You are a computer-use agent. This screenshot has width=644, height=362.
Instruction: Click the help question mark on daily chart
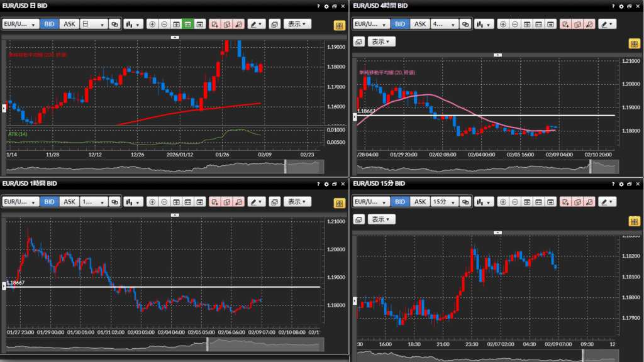pos(318,6)
